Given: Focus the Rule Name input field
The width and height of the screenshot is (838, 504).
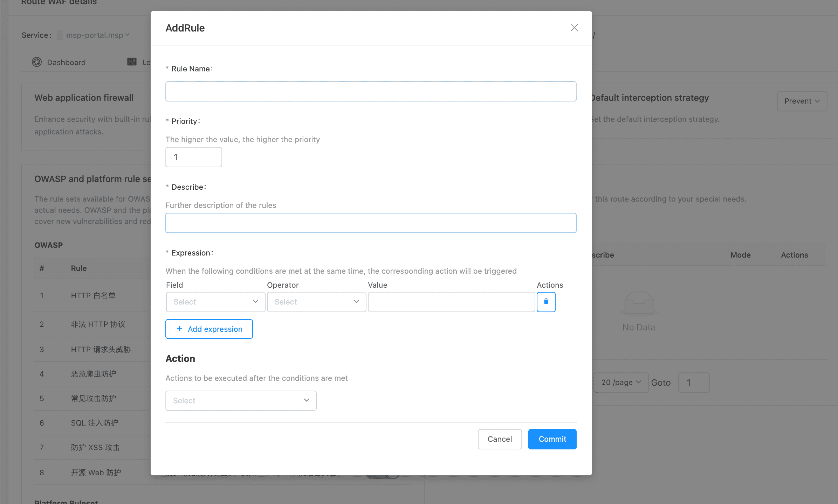Looking at the screenshot, I should pyautogui.click(x=371, y=91).
